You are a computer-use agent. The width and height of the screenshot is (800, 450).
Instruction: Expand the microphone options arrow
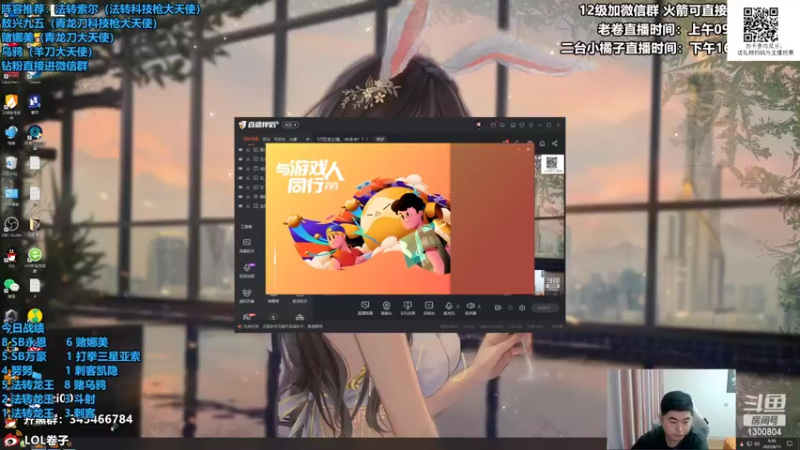pos(457,306)
